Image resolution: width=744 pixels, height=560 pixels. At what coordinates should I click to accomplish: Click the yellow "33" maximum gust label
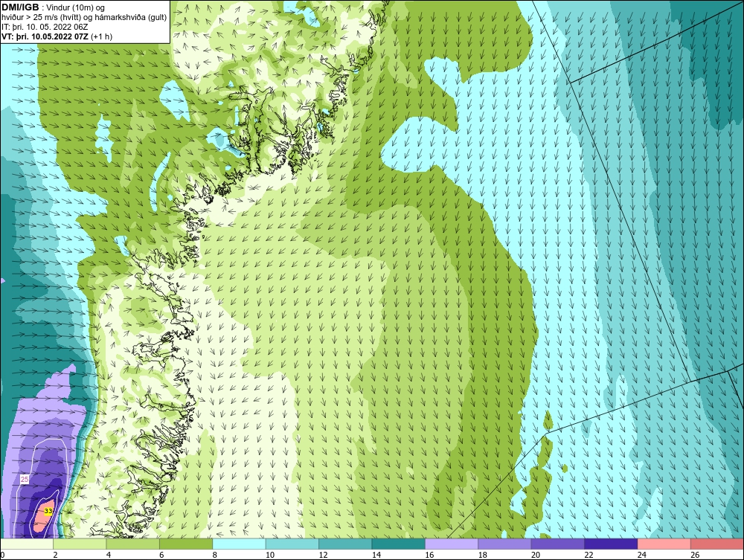48,511
